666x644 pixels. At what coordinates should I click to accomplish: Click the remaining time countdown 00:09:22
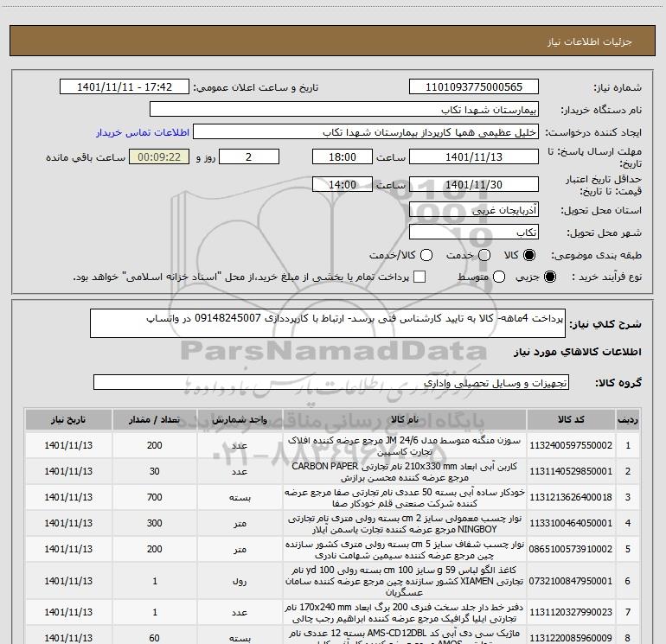159,156
